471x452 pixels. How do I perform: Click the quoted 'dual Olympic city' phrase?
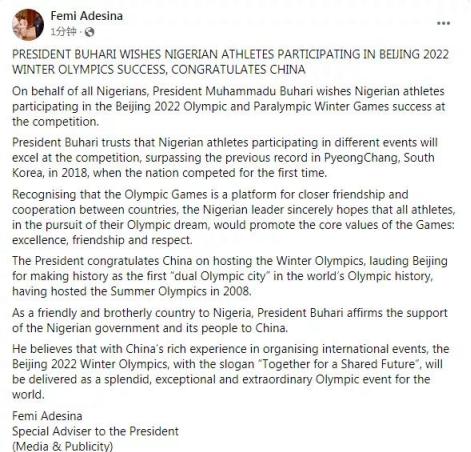pyautogui.click(x=219, y=276)
